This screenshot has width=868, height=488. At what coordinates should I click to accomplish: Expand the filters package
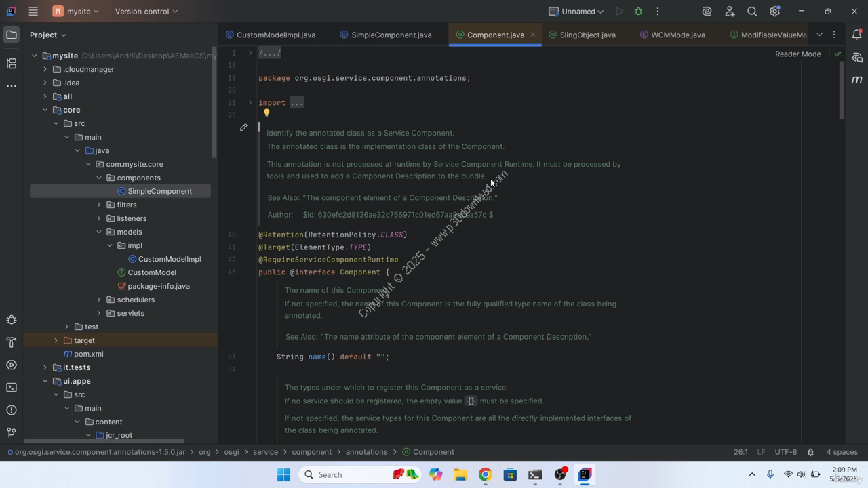(x=99, y=205)
